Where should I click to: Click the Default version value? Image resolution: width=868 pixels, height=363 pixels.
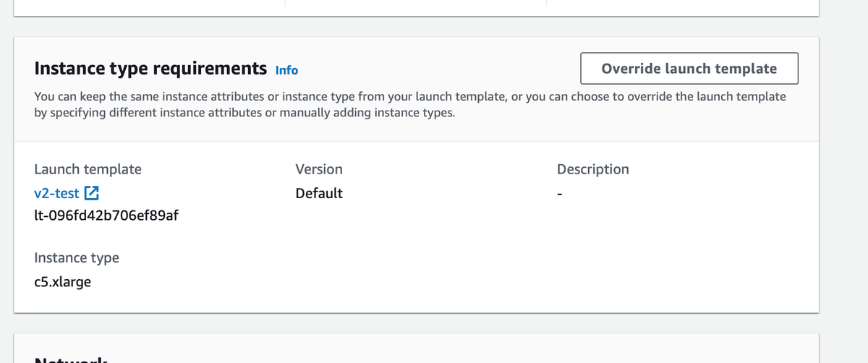[319, 193]
